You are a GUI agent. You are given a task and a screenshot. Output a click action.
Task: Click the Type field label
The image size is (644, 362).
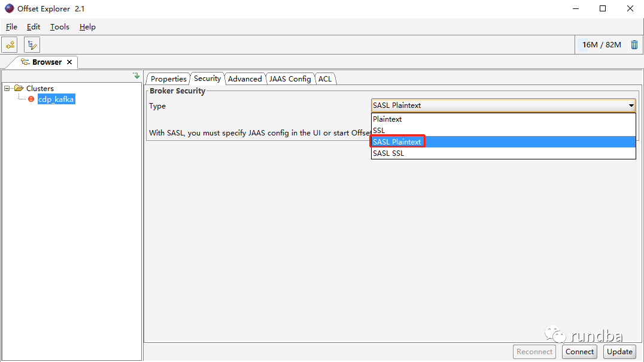(157, 106)
